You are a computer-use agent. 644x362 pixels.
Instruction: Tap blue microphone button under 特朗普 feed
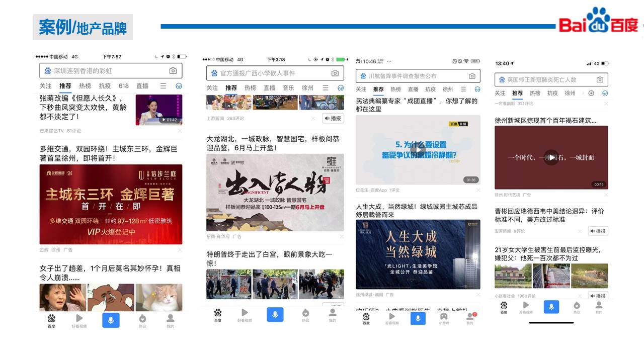click(275, 315)
